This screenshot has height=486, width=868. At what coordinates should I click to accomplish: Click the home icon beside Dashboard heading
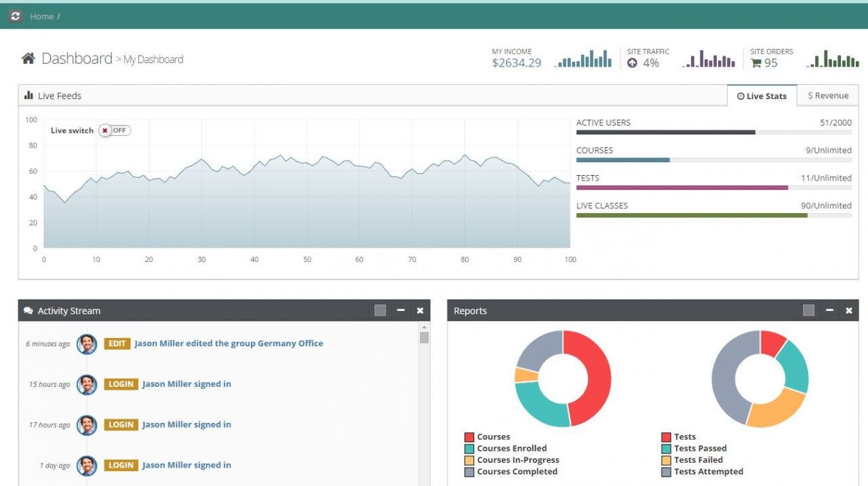[x=28, y=58]
